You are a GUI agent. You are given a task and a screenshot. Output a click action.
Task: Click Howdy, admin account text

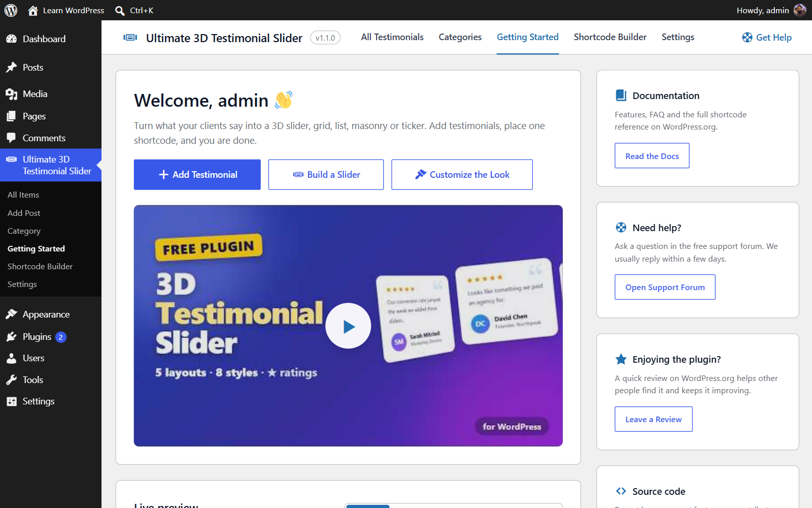tap(763, 10)
